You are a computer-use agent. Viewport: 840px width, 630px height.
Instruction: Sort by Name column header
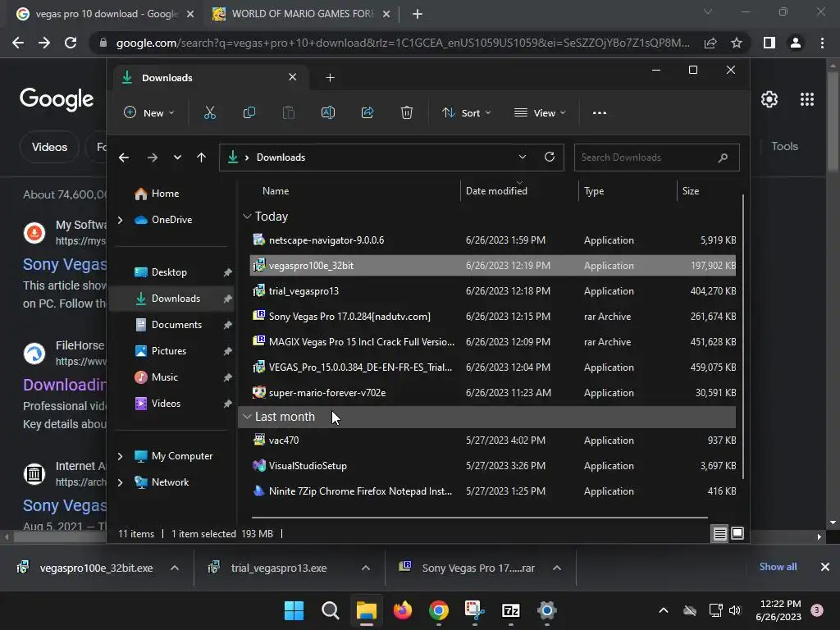[276, 190]
